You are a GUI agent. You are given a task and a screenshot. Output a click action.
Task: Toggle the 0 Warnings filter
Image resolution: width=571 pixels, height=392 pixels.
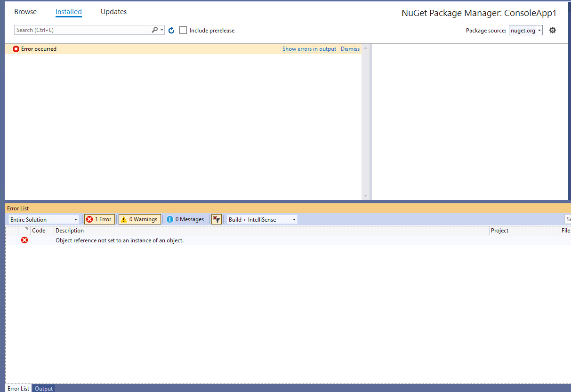point(139,219)
